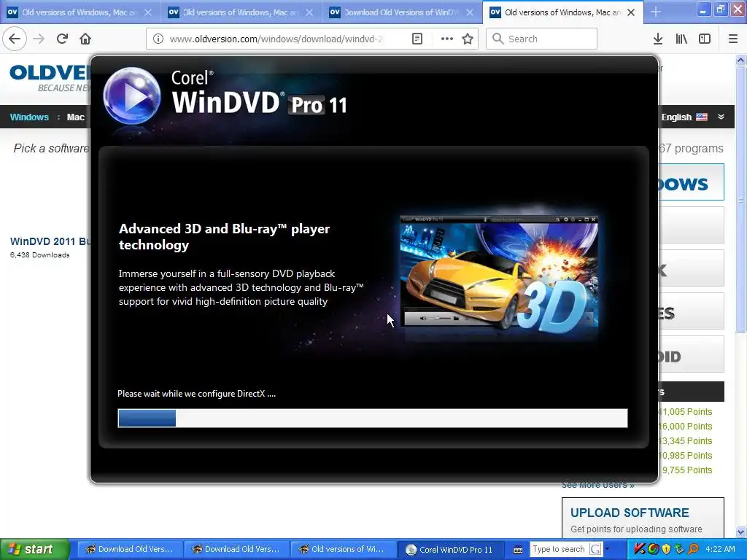Viewport: 747px width, 560px height.
Task: Open page actions three-dot menu
Action: point(447,39)
